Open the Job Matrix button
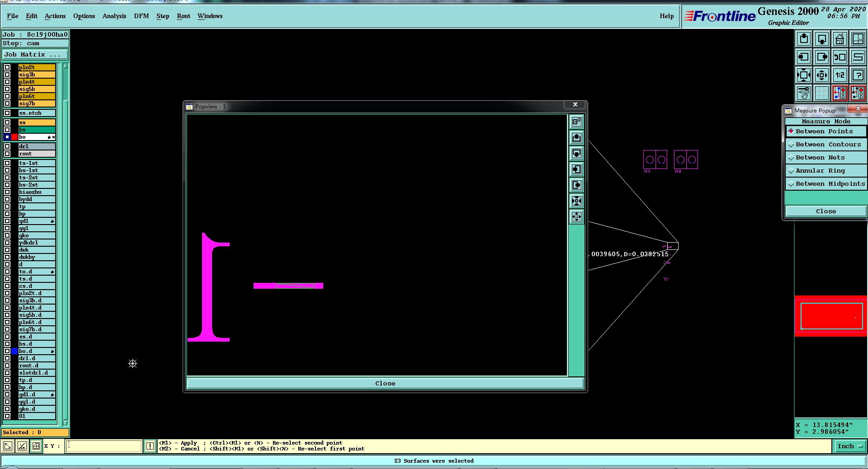Screen dimensions: 868x469 pos(35,54)
